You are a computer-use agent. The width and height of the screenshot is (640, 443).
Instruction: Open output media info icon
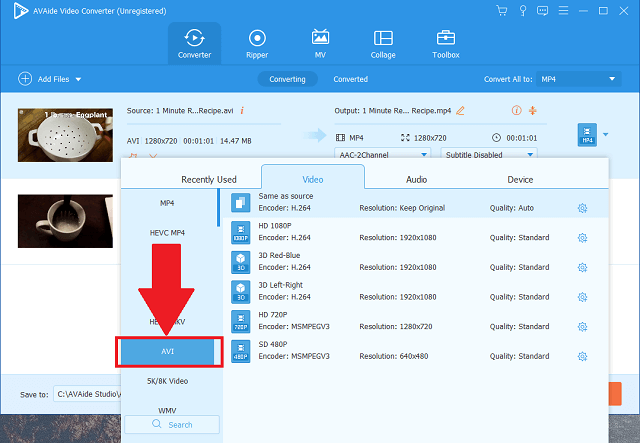pos(516,110)
